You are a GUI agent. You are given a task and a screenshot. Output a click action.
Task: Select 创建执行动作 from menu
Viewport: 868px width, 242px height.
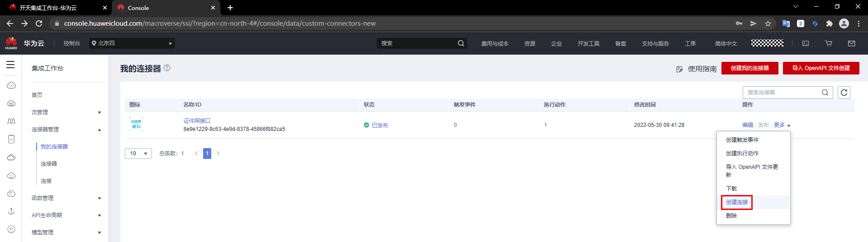(754, 154)
